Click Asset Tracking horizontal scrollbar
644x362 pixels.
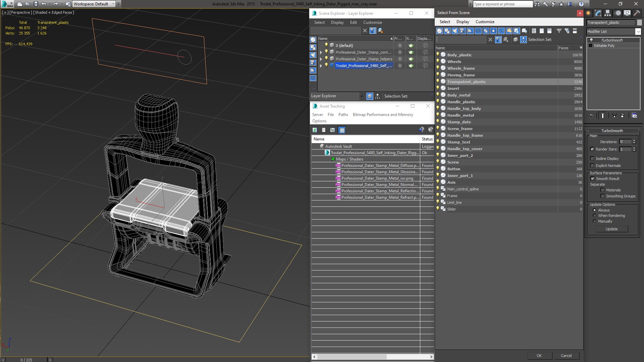pyautogui.click(x=352, y=357)
